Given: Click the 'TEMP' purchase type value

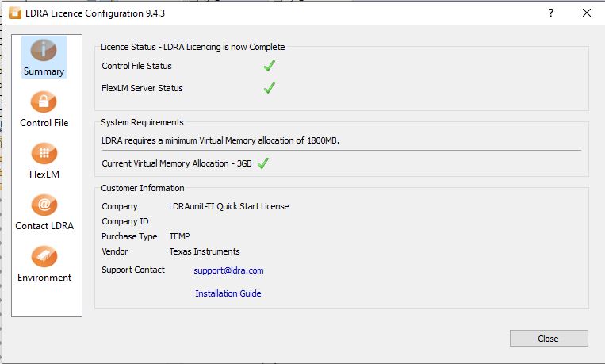Looking at the screenshot, I should coord(179,236).
